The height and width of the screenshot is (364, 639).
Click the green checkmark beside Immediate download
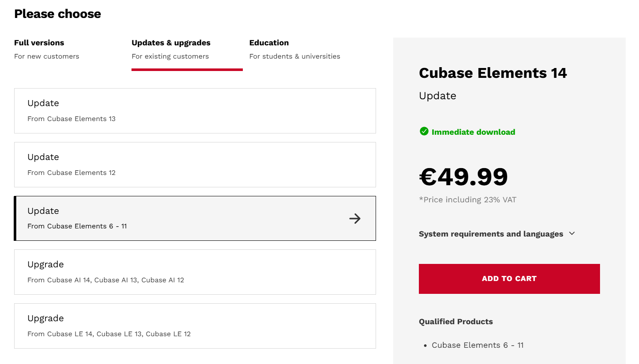coord(424,131)
